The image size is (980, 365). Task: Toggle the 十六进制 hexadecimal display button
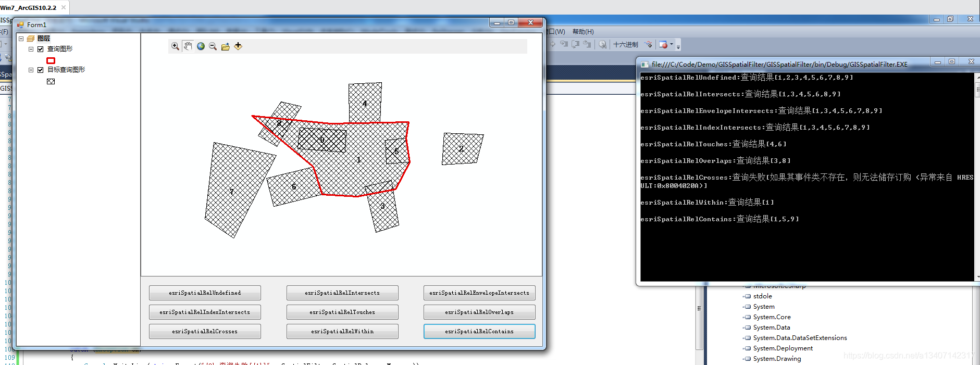point(625,45)
